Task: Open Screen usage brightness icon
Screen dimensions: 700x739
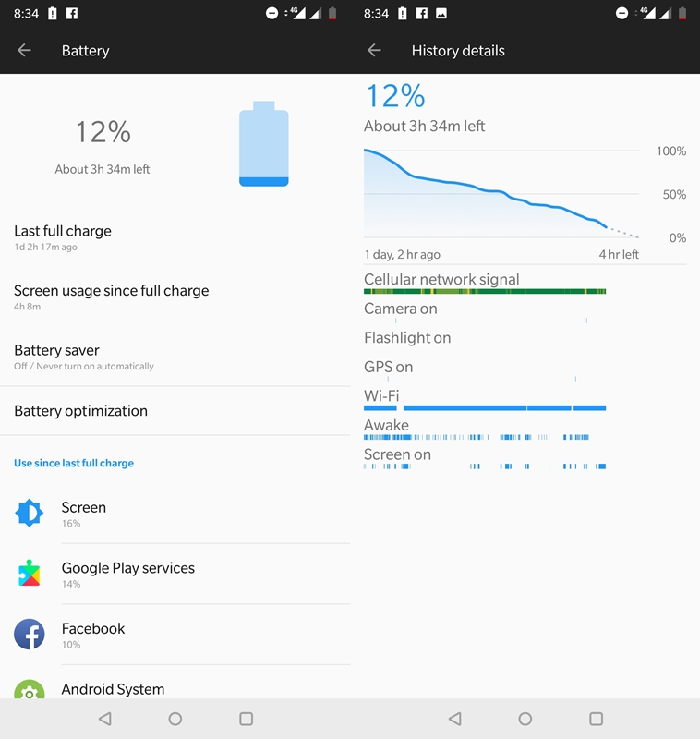Action: click(30, 513)
